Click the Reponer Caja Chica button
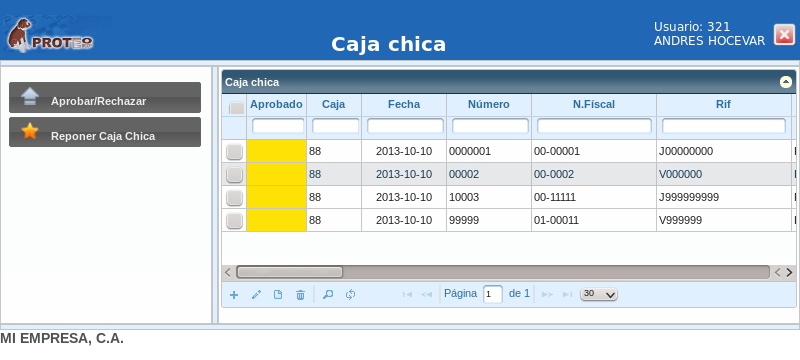Image resolution: width=800 pixels, height=360 pixels. (x=105, y=132)
